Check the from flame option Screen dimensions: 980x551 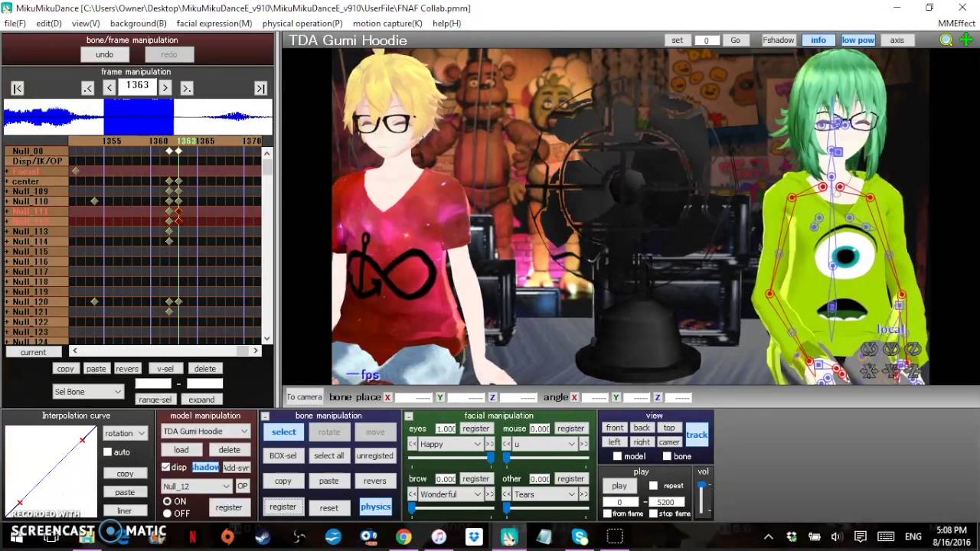pyautogui.click(x=607, y=514)
